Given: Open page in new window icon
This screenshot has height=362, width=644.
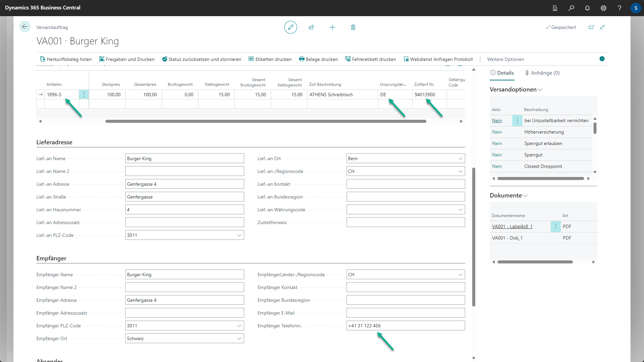Looking at the screenshot, I should [591, 27].
